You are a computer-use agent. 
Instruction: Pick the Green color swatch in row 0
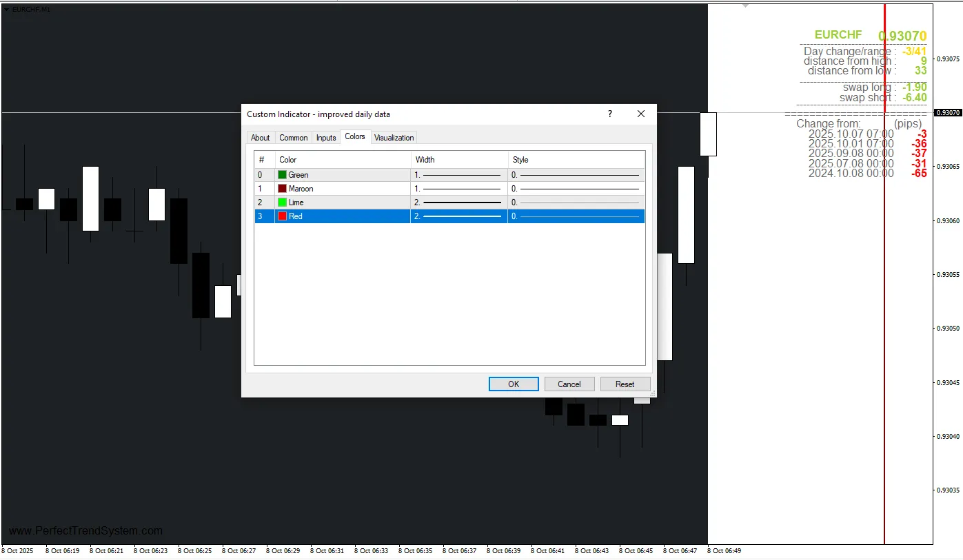282,175
